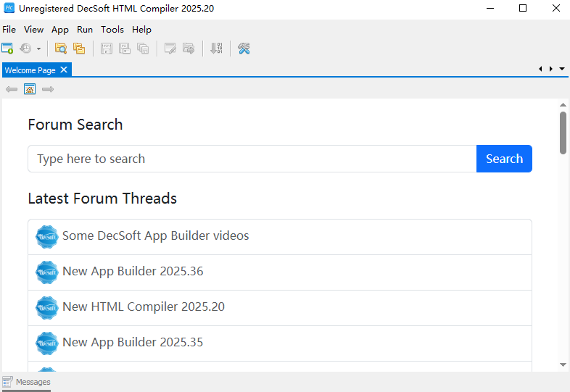The height and width of the screenshot is (392, 570).
Task: Click the open samples folders icon
Action: (79, 49)
